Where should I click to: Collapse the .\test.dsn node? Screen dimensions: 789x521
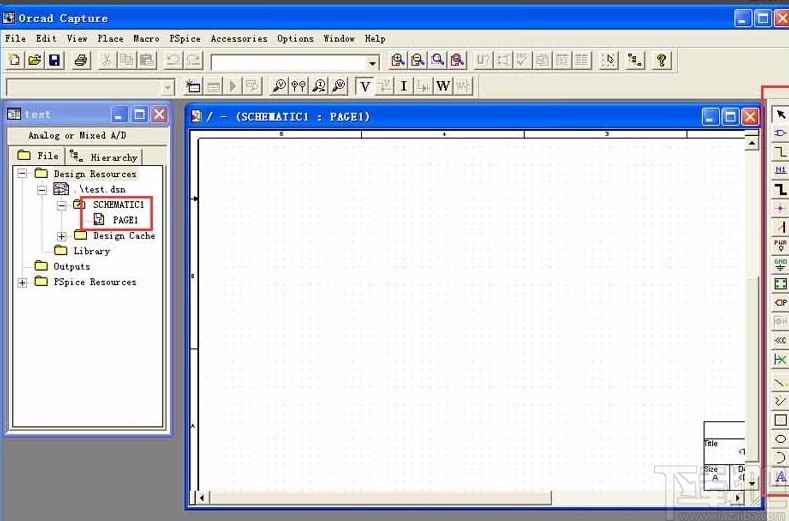click(42, 189)
